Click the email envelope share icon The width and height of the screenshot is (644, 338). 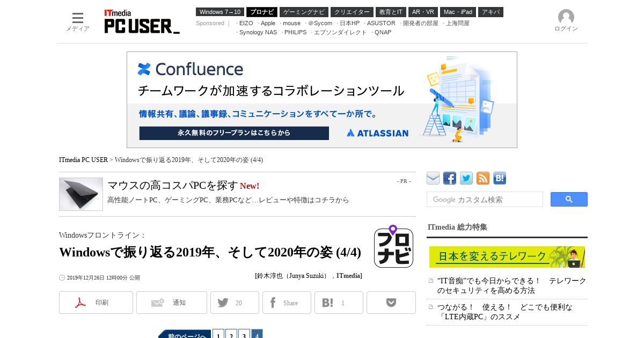click(433, 178)
